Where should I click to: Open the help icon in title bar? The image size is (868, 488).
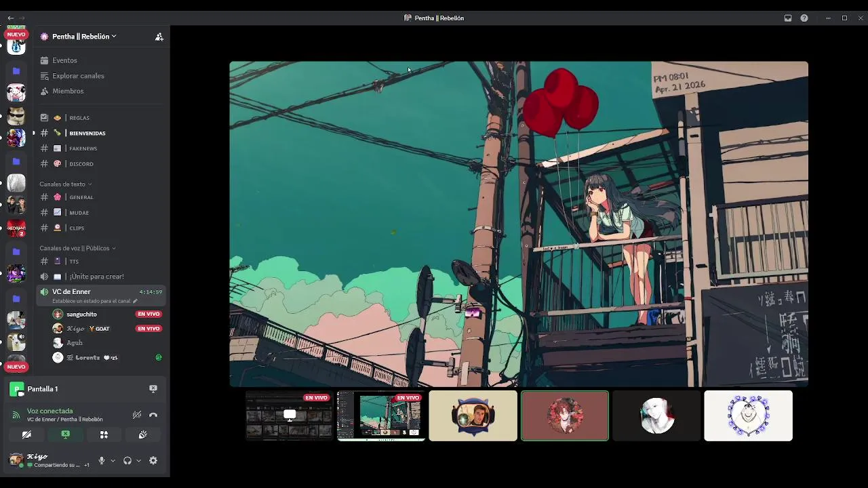pyautogui.click(x=804, y=18)
